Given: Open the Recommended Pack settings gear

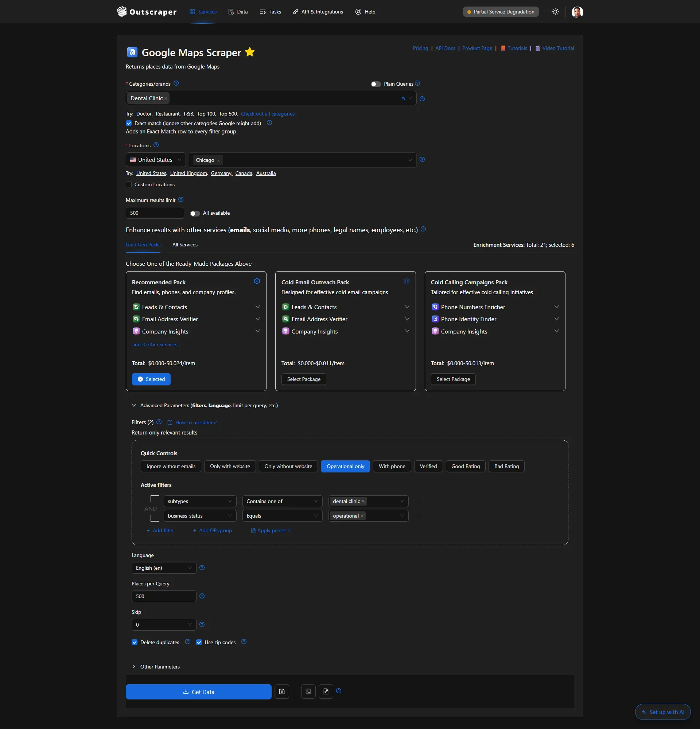Looking at the screenshot, I should tap(257, 281).
